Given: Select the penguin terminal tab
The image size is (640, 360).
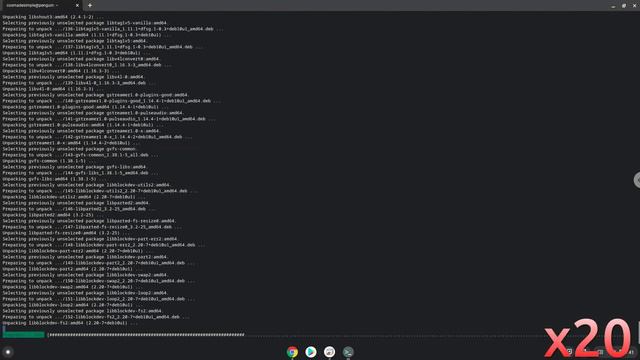Looking at the screenshot, I should (41, 5).
